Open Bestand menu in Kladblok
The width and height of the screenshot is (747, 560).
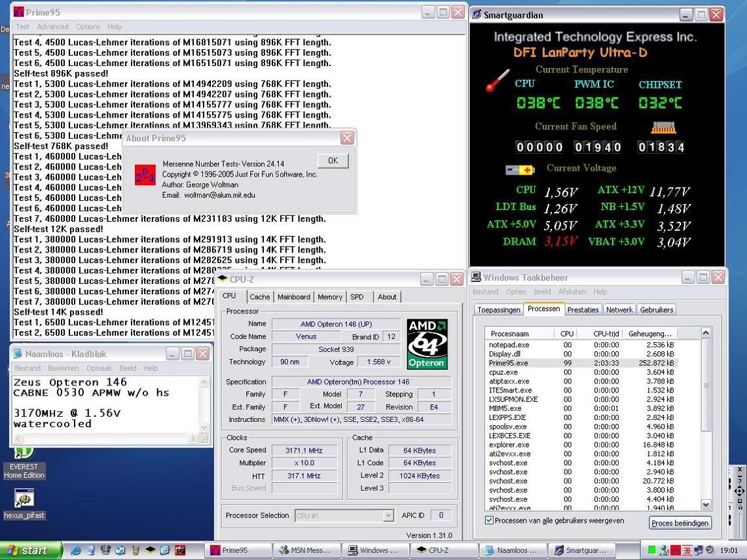tap(27, 368)
